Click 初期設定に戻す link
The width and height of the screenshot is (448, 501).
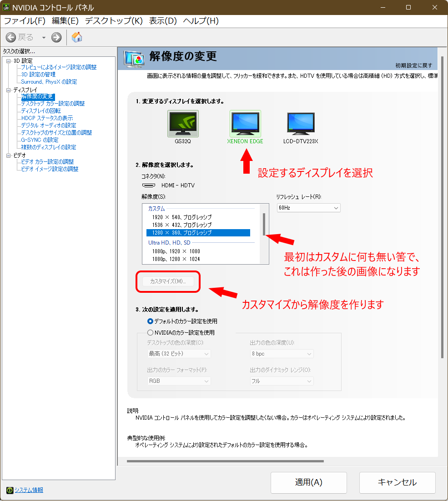[414, 65]
